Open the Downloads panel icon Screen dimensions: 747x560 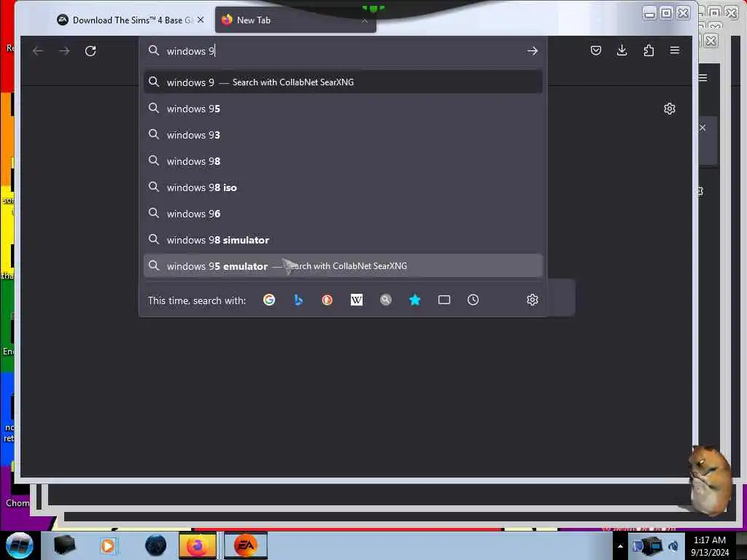(x=622, y=50)
